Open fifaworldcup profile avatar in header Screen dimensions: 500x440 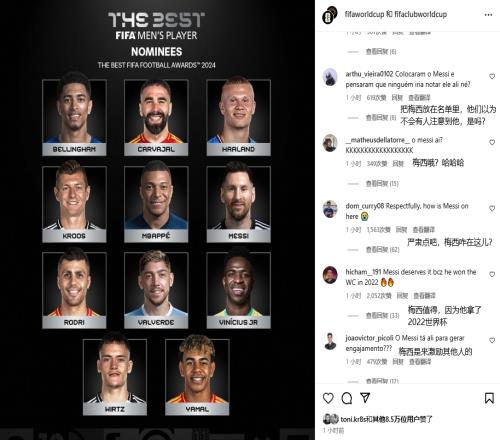point(330,15)
